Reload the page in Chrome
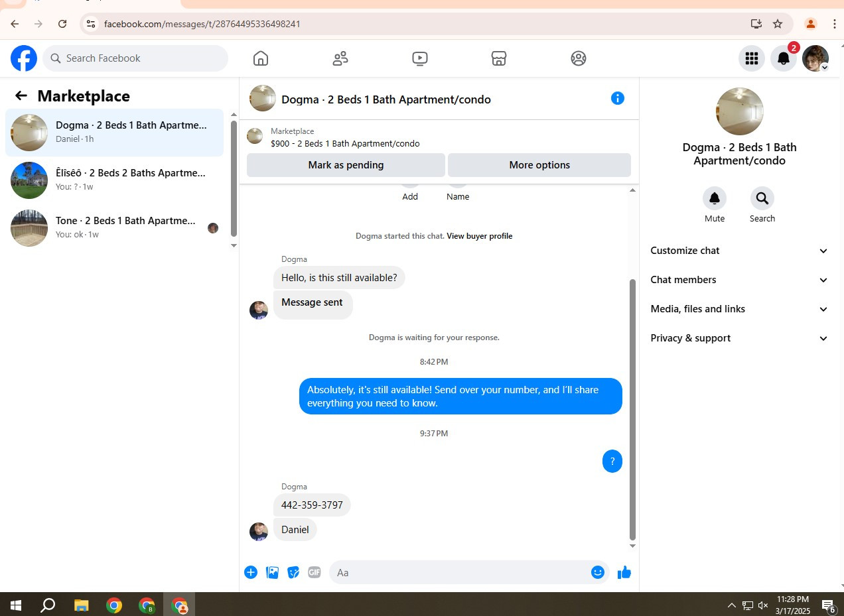The height and width of the screenshot is (616, 844). pyautogui.click(x=62, y=24)
